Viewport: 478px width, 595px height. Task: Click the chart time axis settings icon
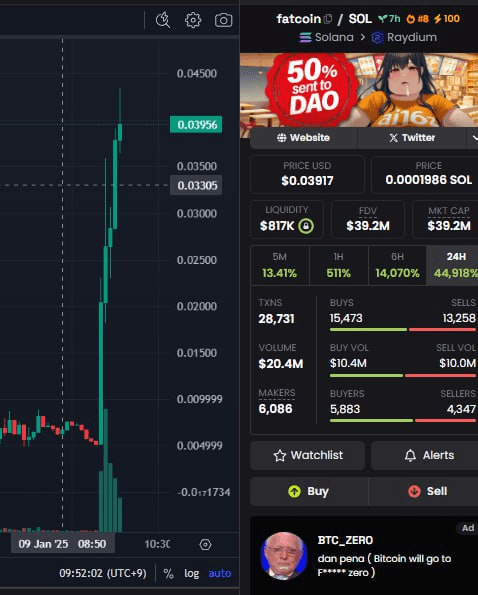click(x=205, y=545)
